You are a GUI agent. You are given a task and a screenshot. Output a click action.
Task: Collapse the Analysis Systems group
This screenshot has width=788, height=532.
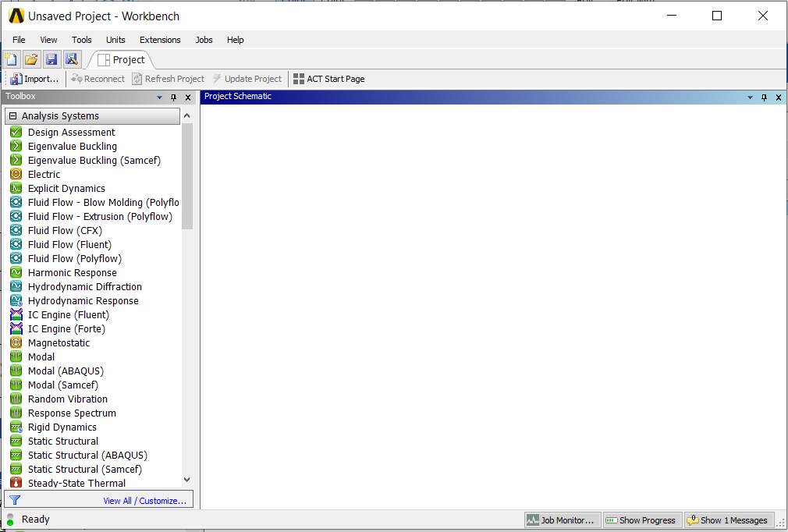tap(13, 116)
